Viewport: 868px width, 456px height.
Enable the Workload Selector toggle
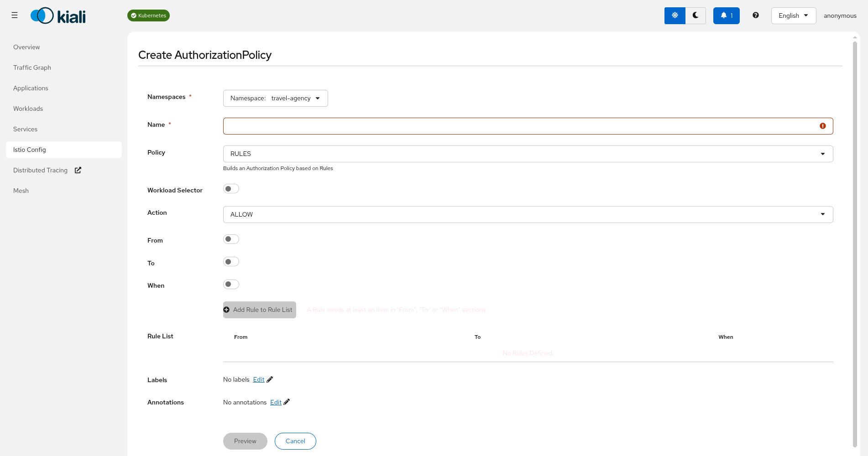[x=231, y=188]
